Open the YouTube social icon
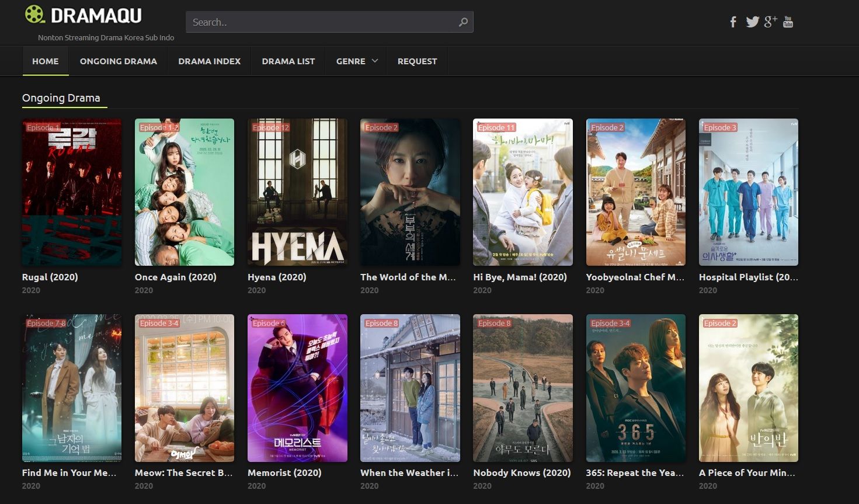859x504 pixels. coord(788,22)
